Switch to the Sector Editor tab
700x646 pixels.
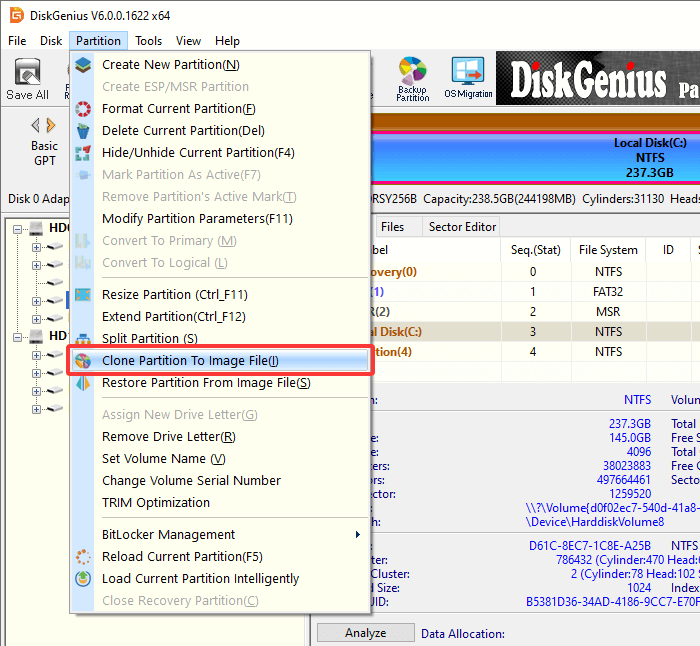462,227
